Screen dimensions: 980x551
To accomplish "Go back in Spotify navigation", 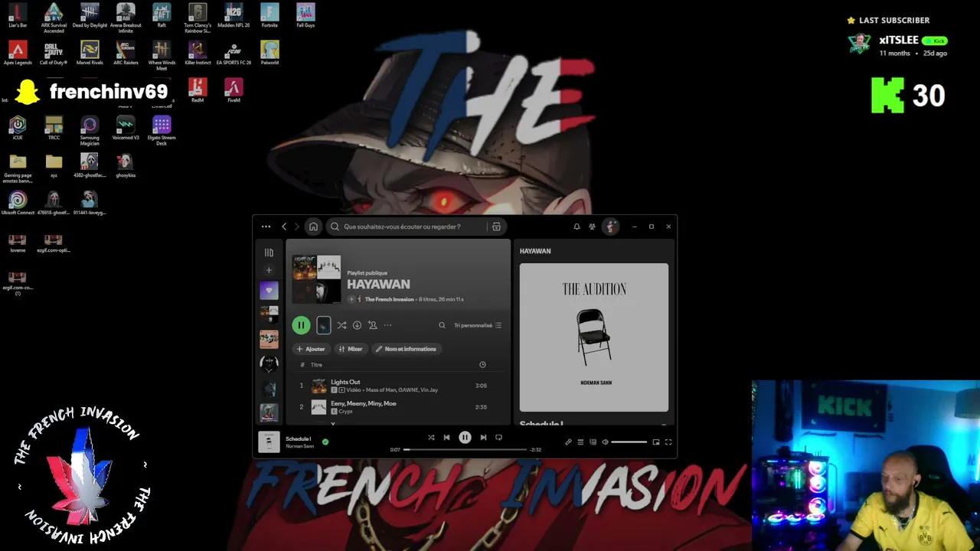I will click(x=284, y=227).
